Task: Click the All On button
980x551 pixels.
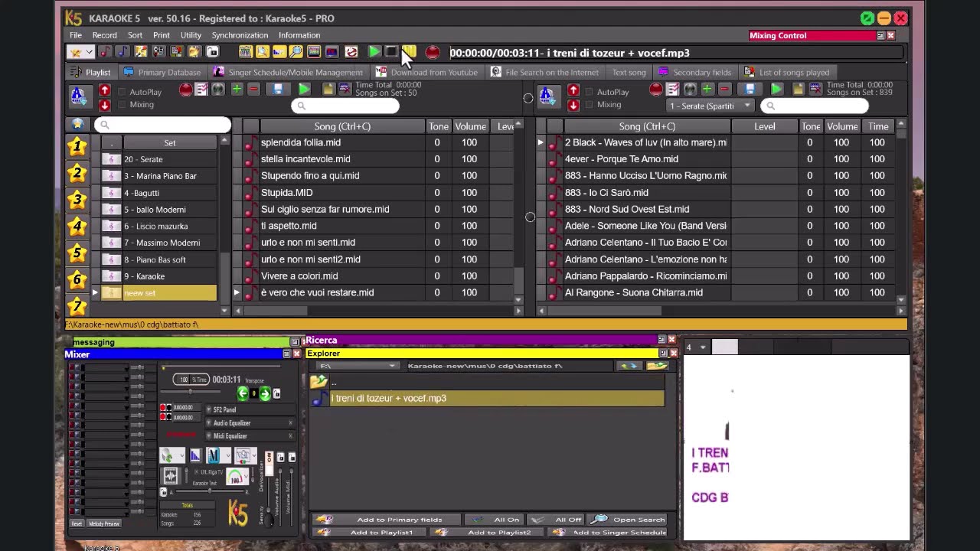Action: pyautogui.click(x=495, y=520)
